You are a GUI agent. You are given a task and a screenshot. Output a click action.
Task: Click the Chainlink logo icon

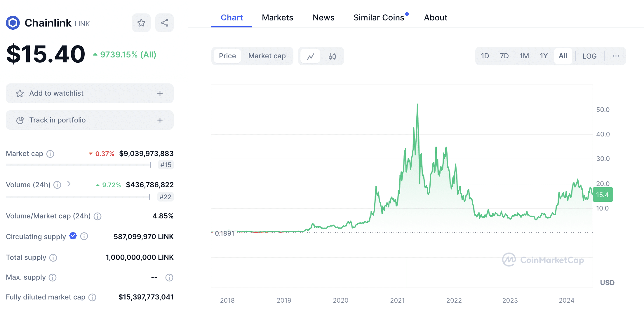pyautogui.click(x=13, y=23)
